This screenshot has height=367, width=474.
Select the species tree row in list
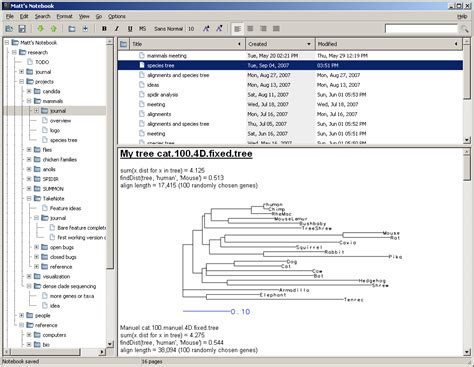pos(290,65)
